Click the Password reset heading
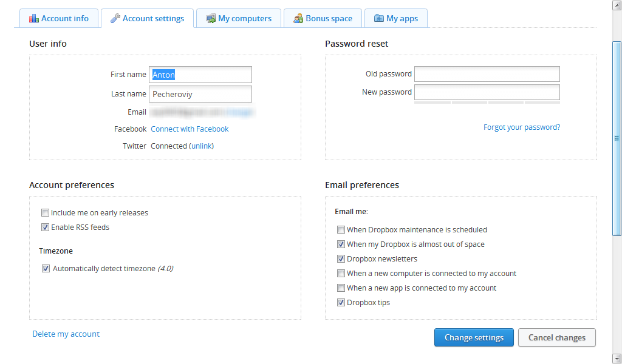Viewport: 622px width, 364px height. (x=357, y=44)
